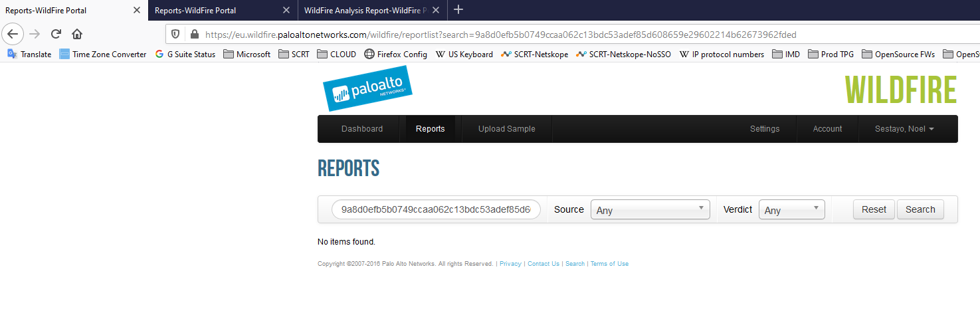Open the Account navigation item
980x325 pixels.
coord(827,129)
